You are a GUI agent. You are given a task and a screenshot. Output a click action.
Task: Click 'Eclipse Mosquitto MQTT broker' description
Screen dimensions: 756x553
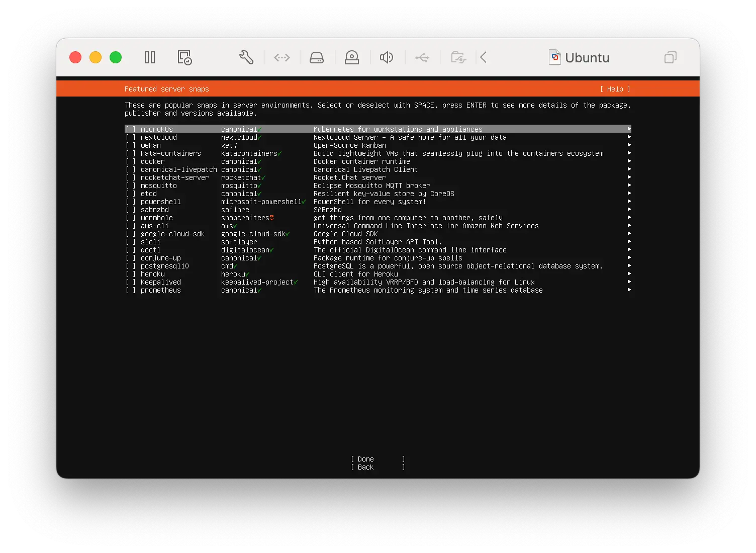click(x=372, y=186)
